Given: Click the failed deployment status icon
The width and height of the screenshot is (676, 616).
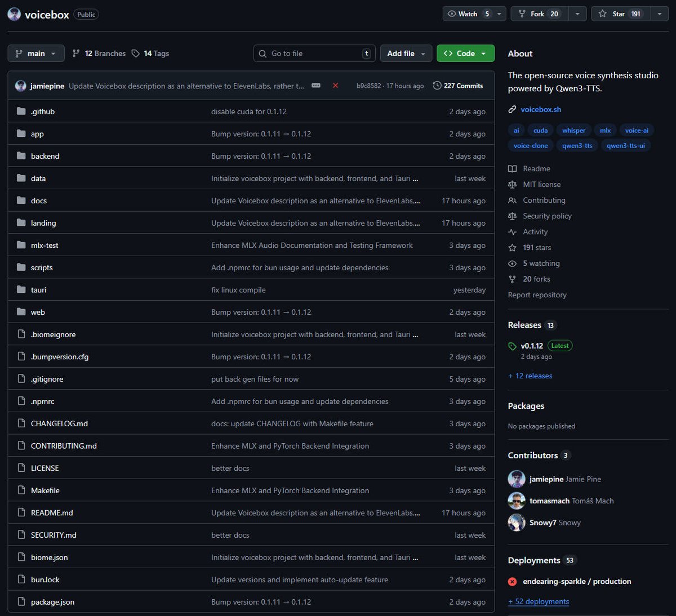Looking at the screenshot, I should (512, 582).
